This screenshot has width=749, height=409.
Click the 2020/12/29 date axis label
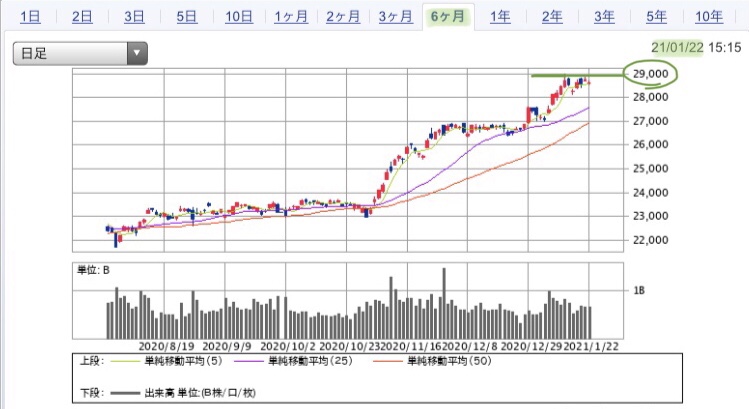tap(532, 346)
